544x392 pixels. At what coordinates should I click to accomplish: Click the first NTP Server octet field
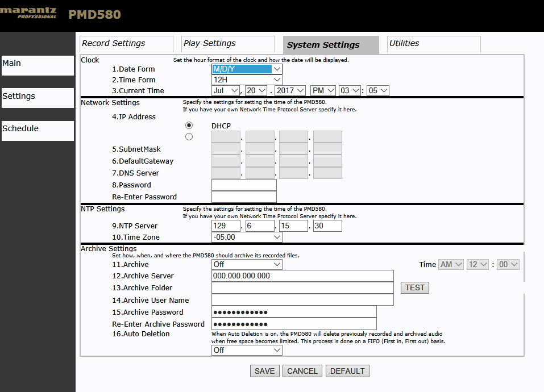pyautogui.click(x=226, y=226)
